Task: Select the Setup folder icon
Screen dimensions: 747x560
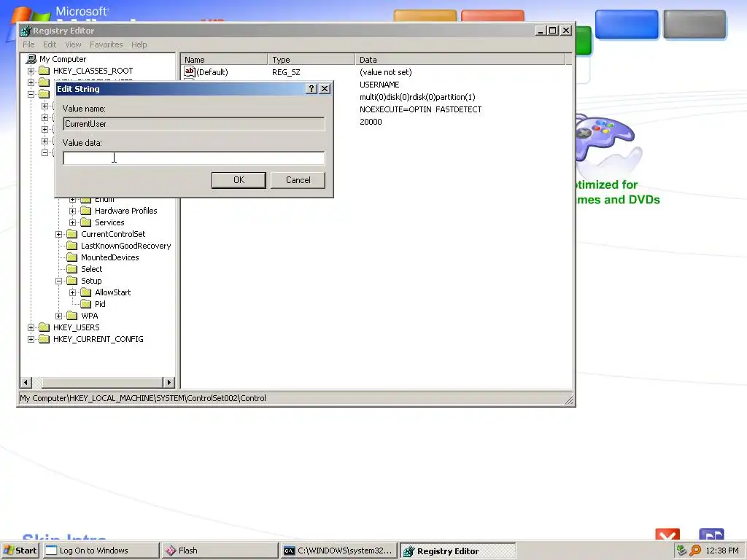Action: click(72, 281)
